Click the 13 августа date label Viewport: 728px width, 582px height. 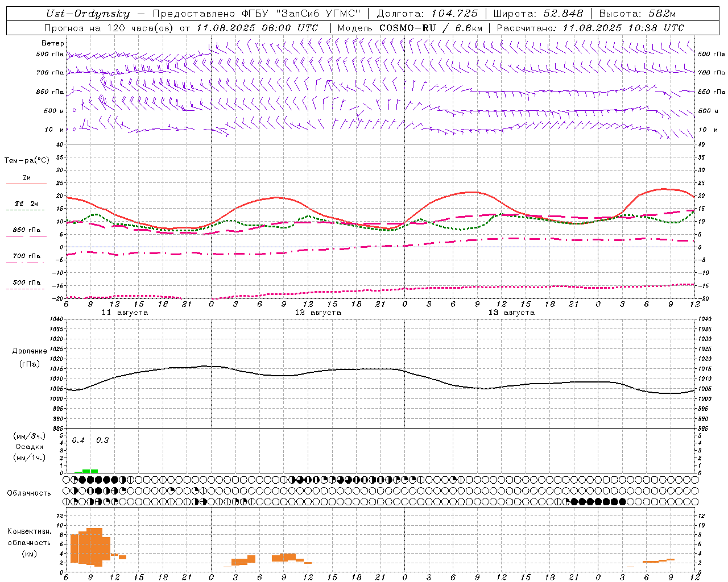pos(511,313)
